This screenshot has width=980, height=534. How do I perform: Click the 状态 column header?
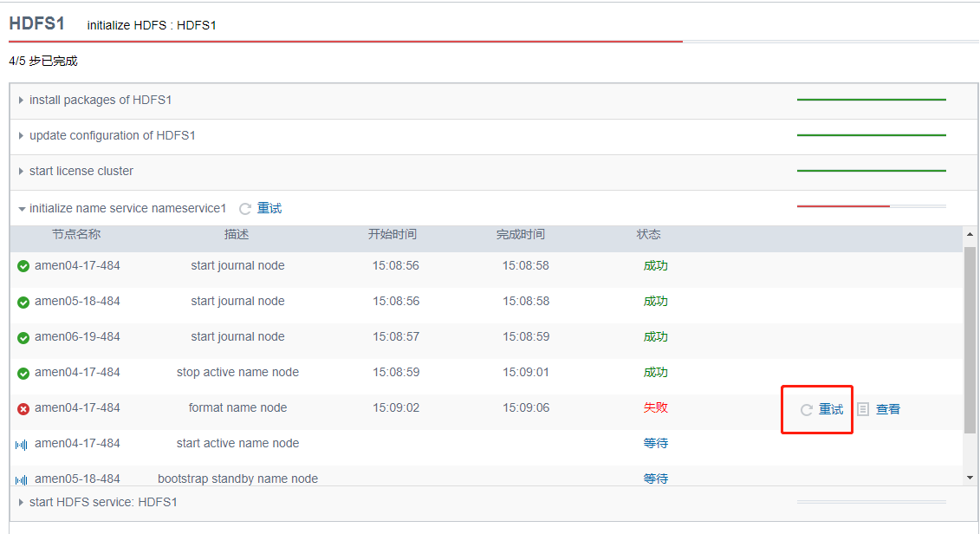tap(648, 235)
